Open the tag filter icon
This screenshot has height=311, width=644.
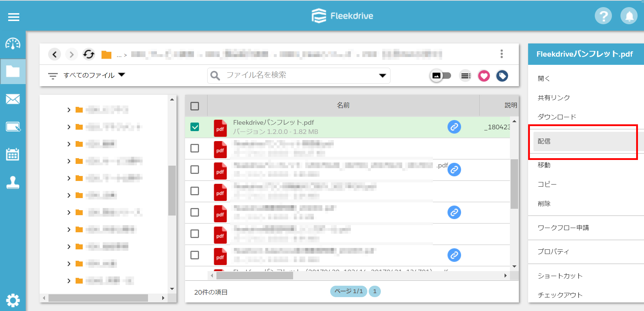coord(502,76)
